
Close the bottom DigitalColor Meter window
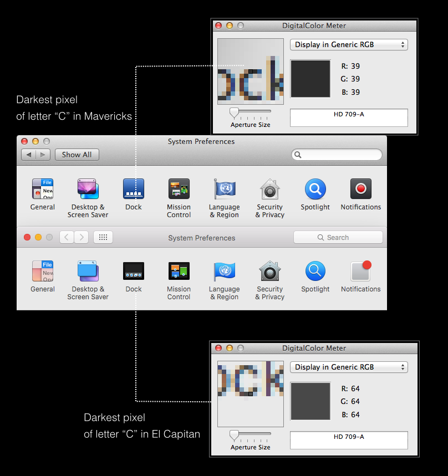218,348
